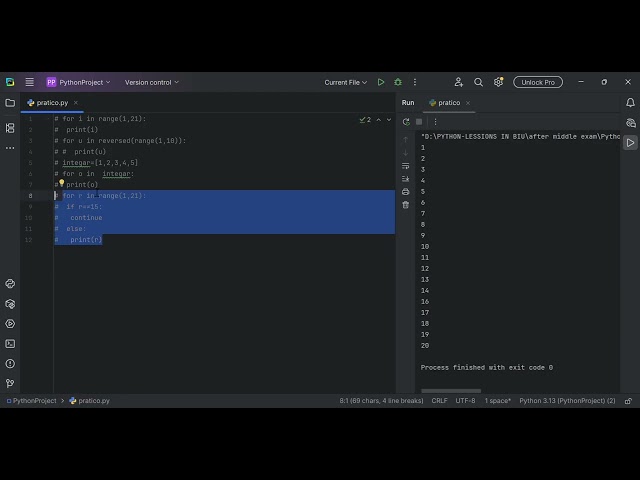Open the Terminal tool window
This screenshot has width=640, height=480.
[10, 344]
